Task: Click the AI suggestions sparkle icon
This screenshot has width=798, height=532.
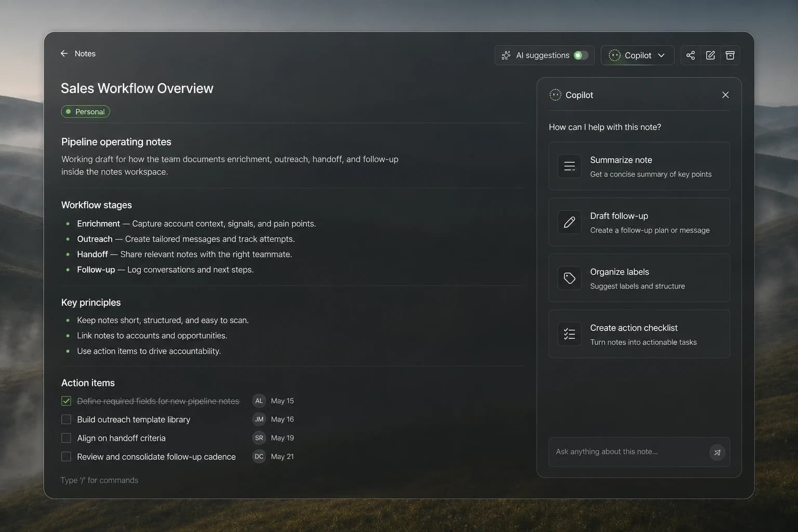Action: click(506, 55)
